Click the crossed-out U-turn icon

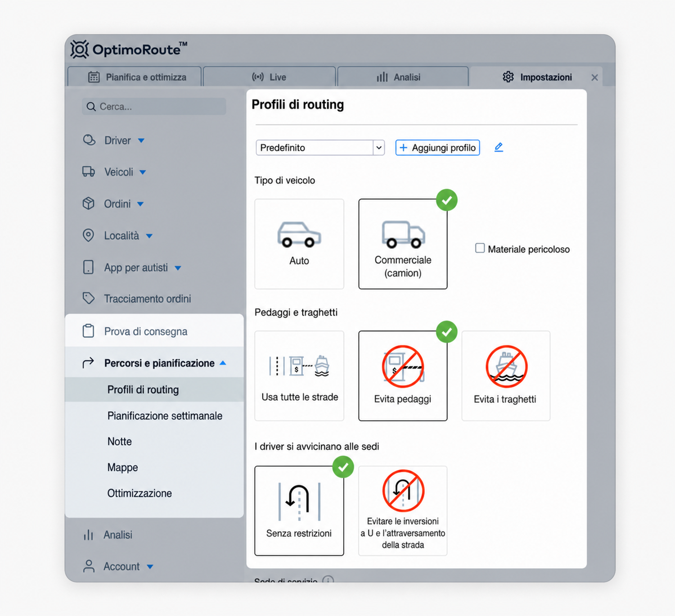click(x=403, y=491)
